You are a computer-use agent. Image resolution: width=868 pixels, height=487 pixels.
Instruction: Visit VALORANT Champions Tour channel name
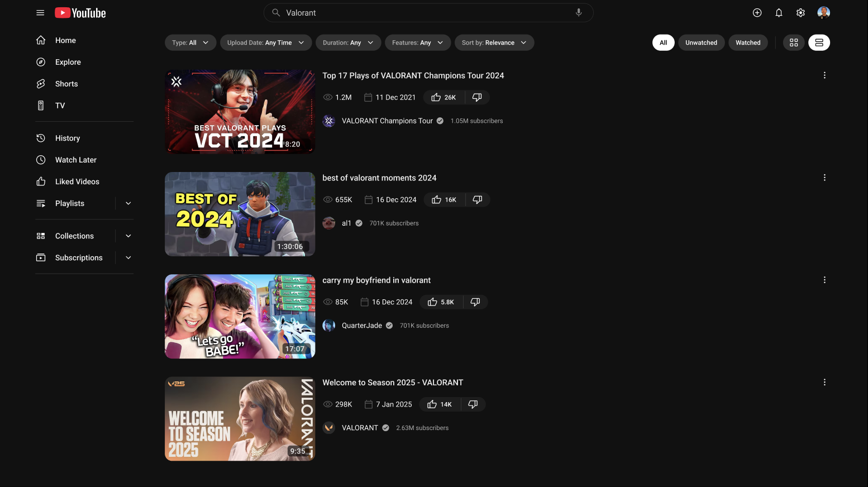(387, 121)
